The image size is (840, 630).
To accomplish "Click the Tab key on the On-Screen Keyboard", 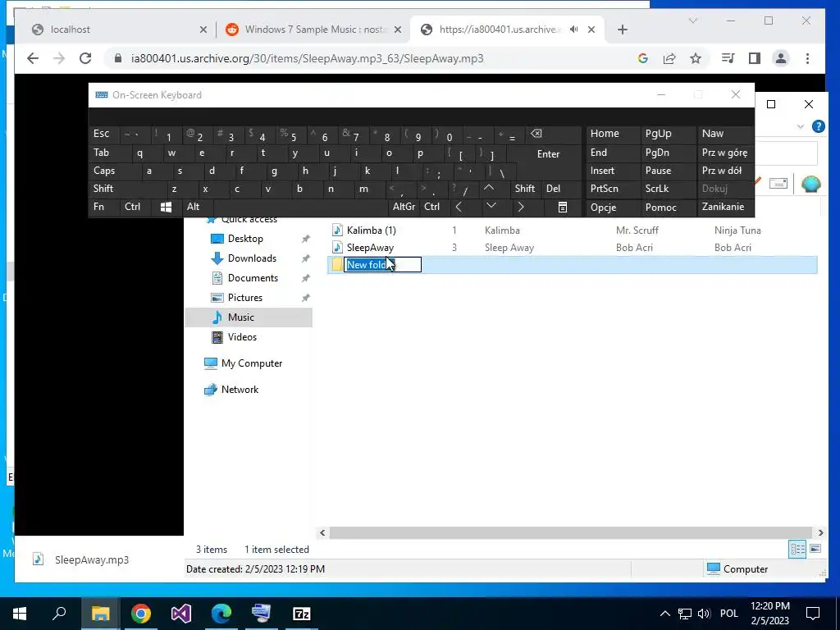I will pyautogui.click(x=109, y=153).
